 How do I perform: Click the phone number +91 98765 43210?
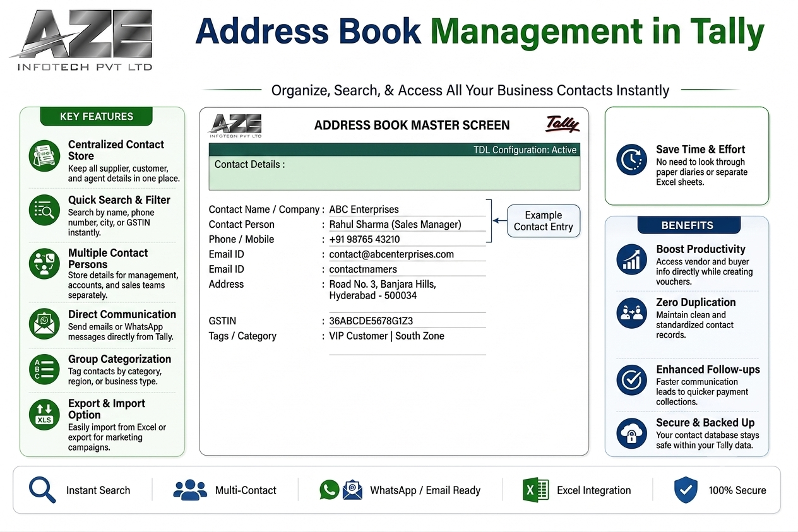point(364,239)
